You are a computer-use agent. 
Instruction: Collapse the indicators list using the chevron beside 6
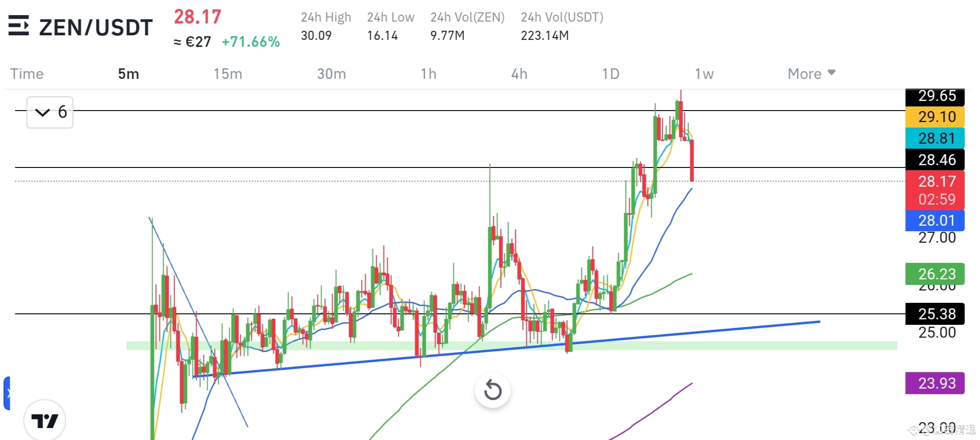[43, 111]
